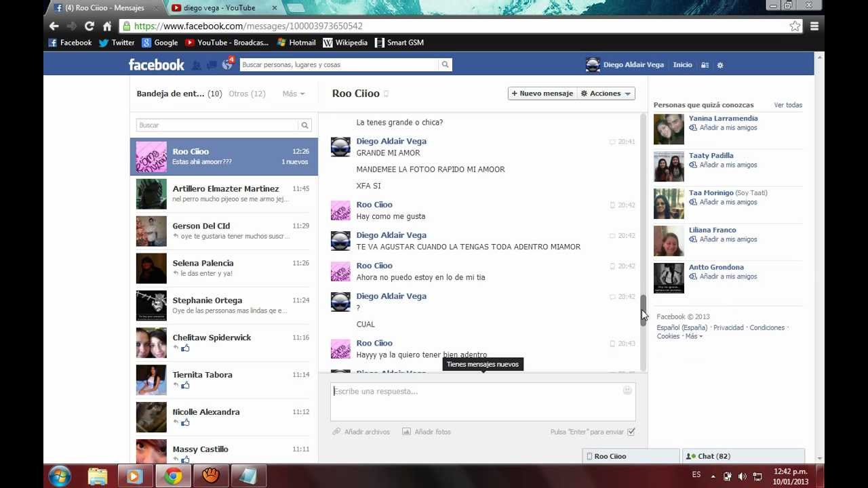This screenshot has width=868, height=488.
Task: Open the Chat (82) bar
Action: click(743, 456)
